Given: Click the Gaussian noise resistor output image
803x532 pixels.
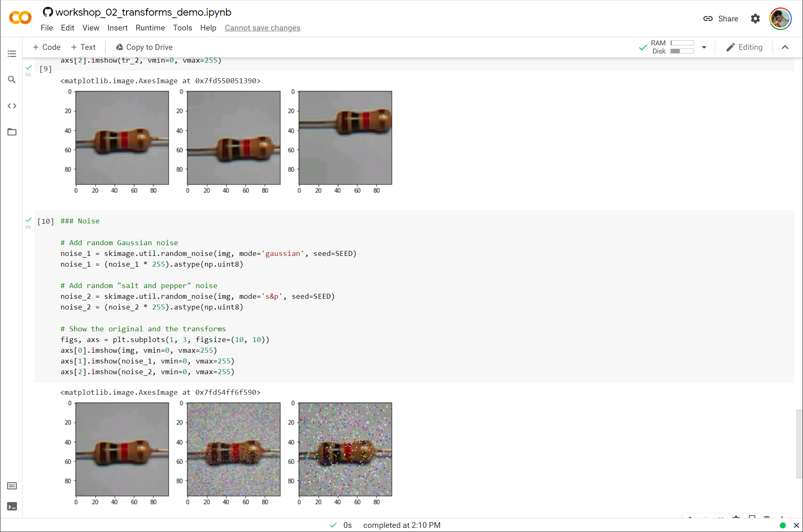Looking at the screenshot, I should pos(234,449).
